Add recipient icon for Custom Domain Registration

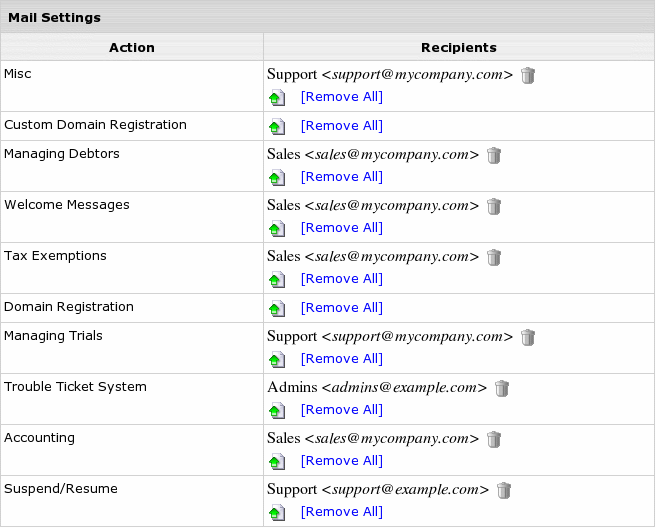point(277,127)
